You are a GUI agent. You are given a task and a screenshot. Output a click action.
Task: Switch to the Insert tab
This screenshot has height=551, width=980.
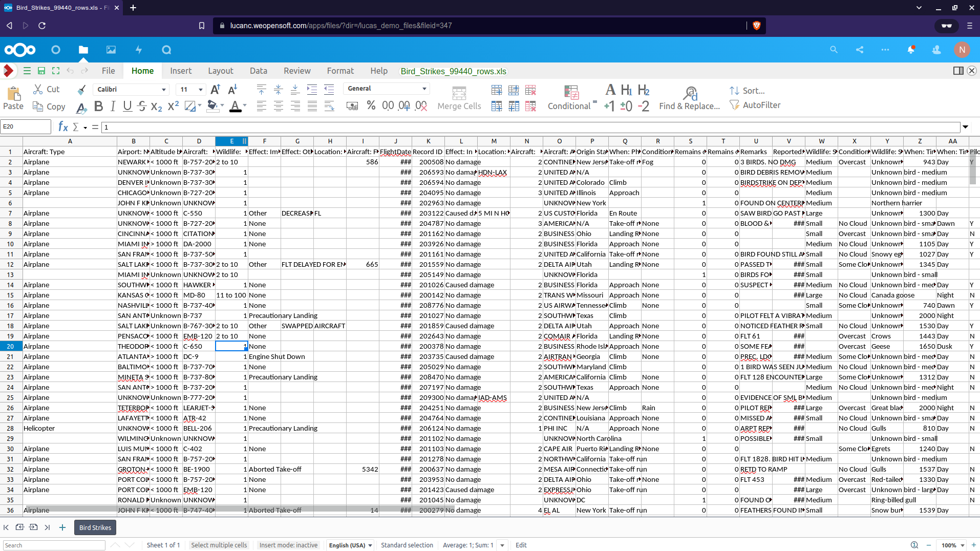181,71
